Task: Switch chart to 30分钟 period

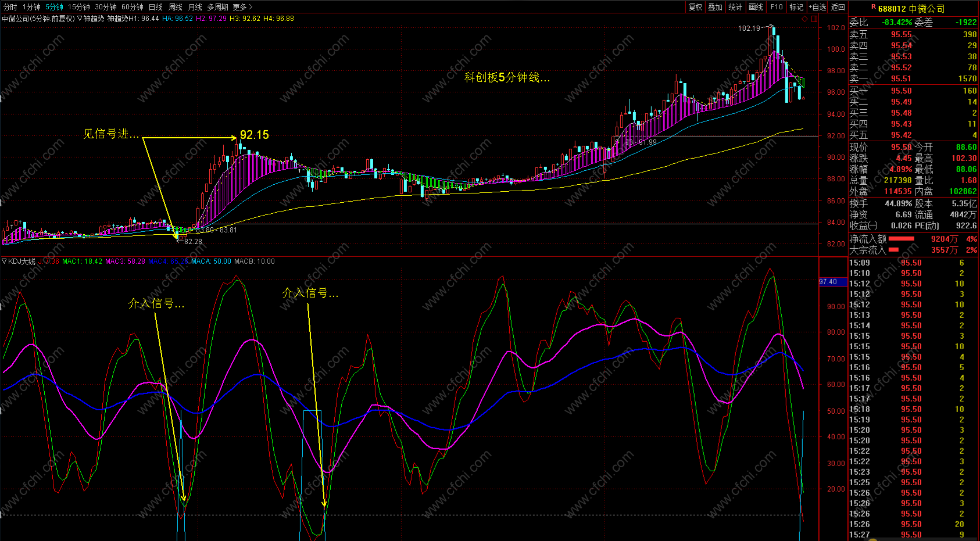Action: pos(106,7)
